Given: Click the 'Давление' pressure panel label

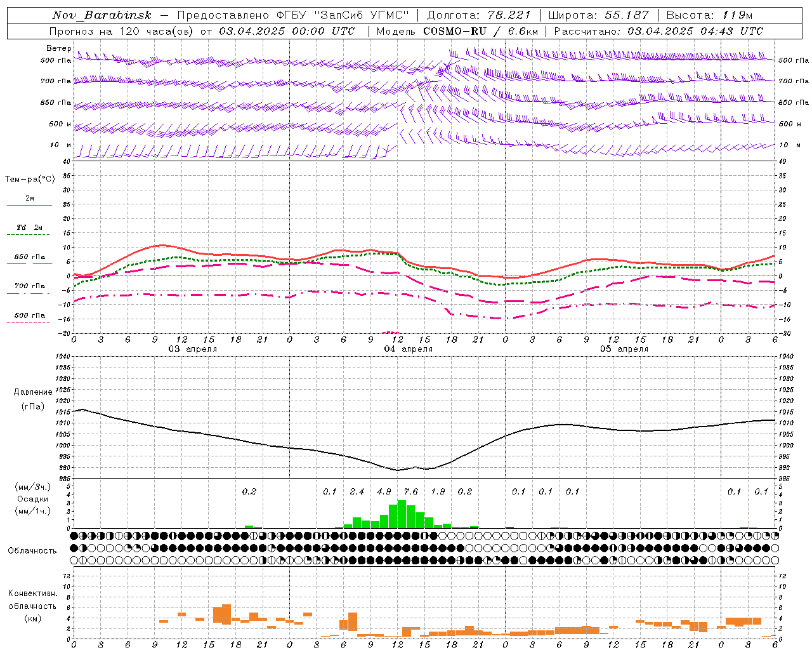Looking at the screenshot, I should [33, 392].
